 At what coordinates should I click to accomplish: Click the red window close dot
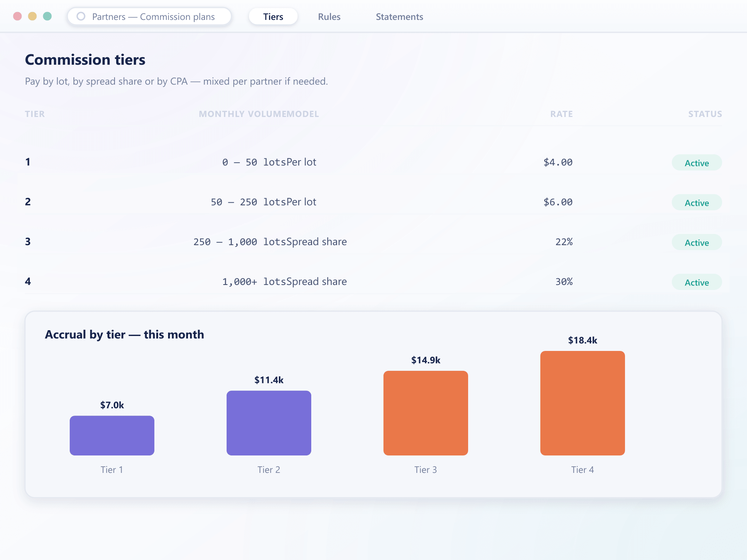[17, 16]
